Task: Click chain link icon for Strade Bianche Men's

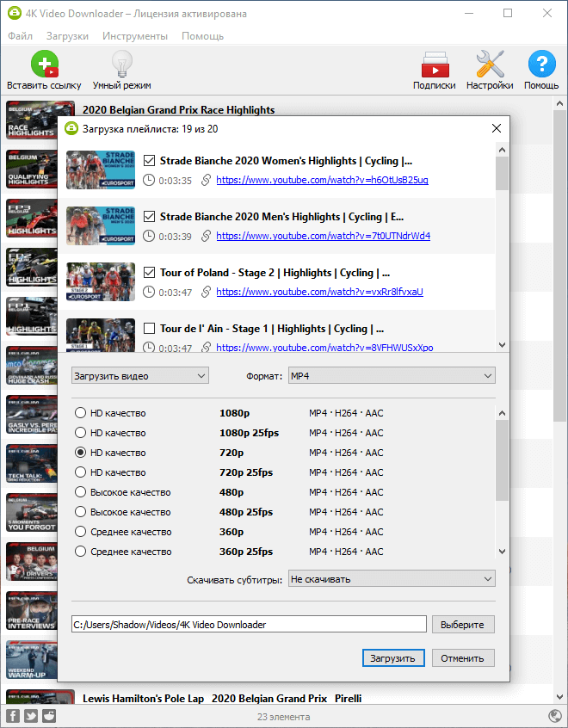Action: 206,236
